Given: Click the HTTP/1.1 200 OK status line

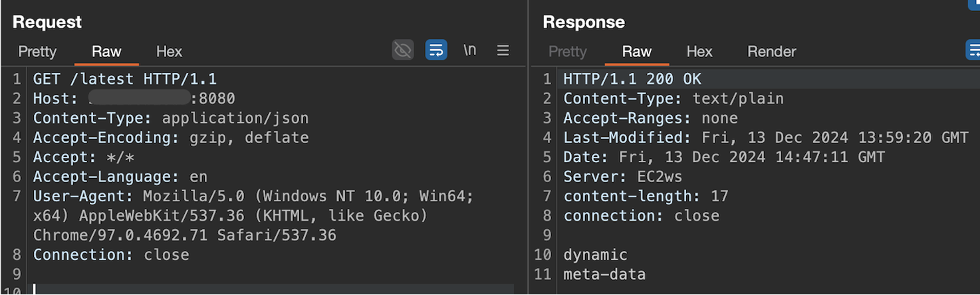Looking at the screenshot, I should [x=632, y=80].
